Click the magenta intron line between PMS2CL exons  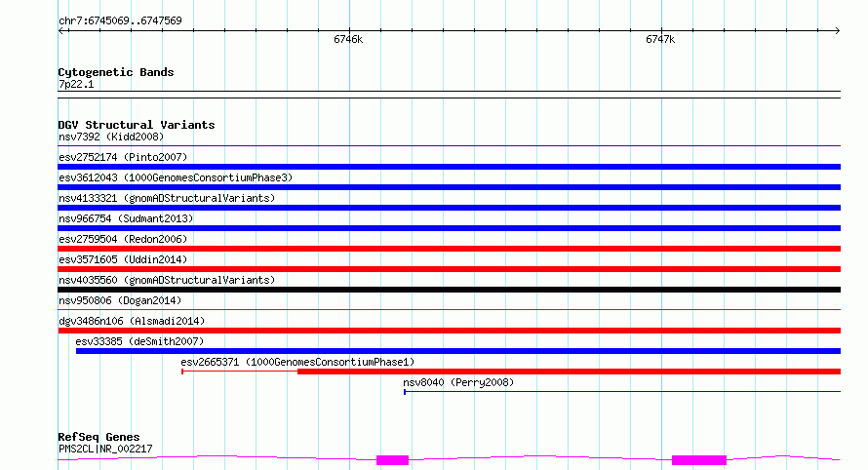539,456
